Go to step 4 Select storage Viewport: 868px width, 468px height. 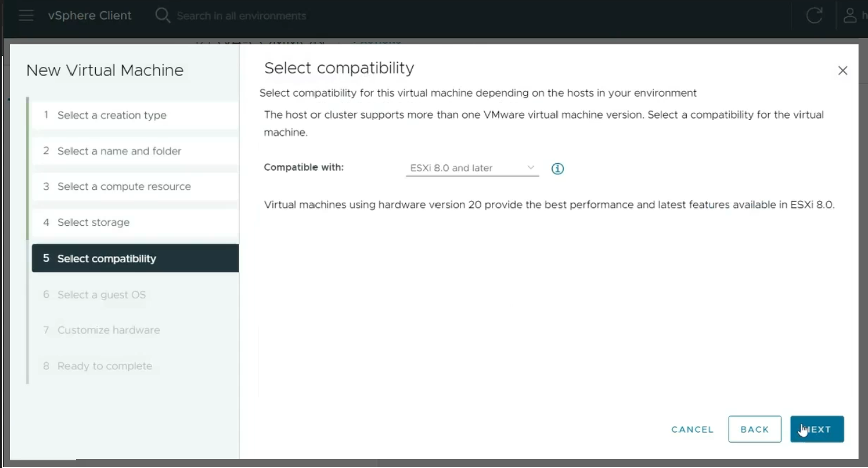[x=93, y=223]
